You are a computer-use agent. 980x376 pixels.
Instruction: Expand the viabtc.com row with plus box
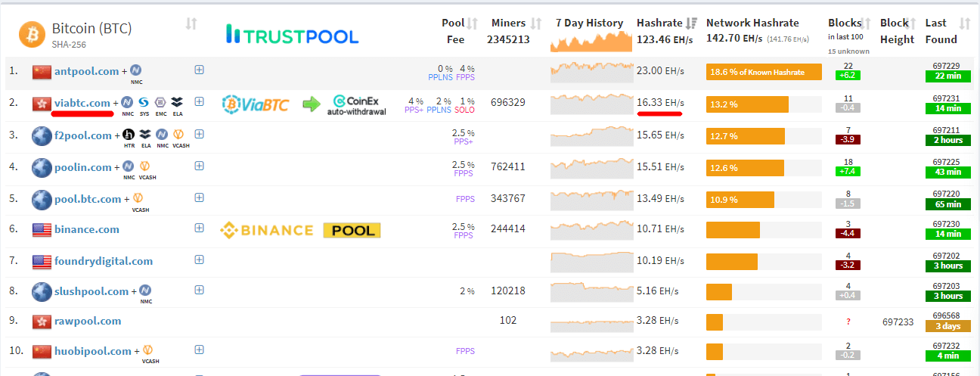tap(200, 101)
